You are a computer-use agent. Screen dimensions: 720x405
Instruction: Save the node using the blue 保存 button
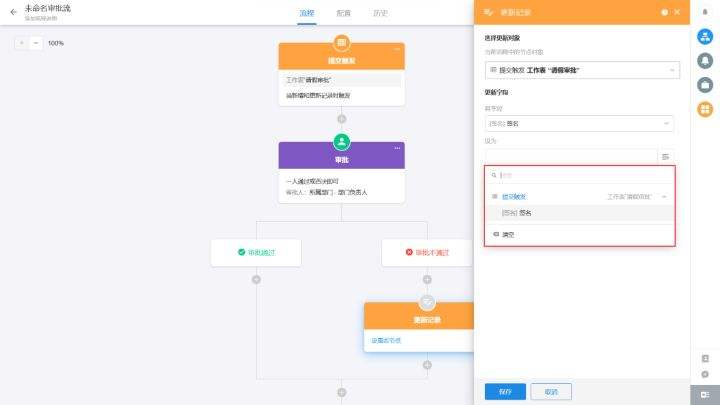pos(505,392)
